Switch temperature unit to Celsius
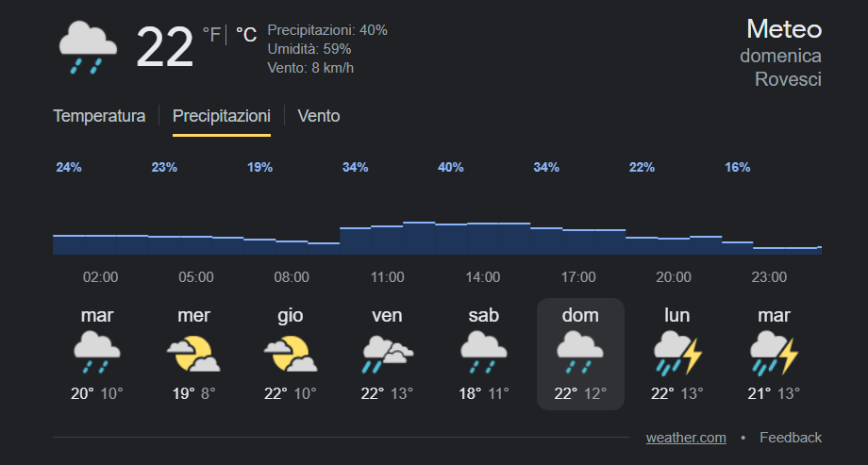This screenshot has height=465, width=868. (x=246, y=35)
